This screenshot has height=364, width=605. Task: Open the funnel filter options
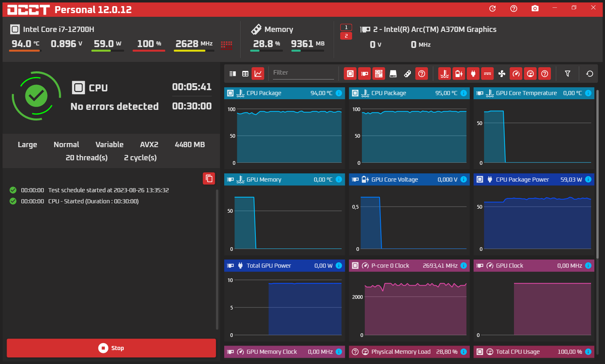point(568,74)
